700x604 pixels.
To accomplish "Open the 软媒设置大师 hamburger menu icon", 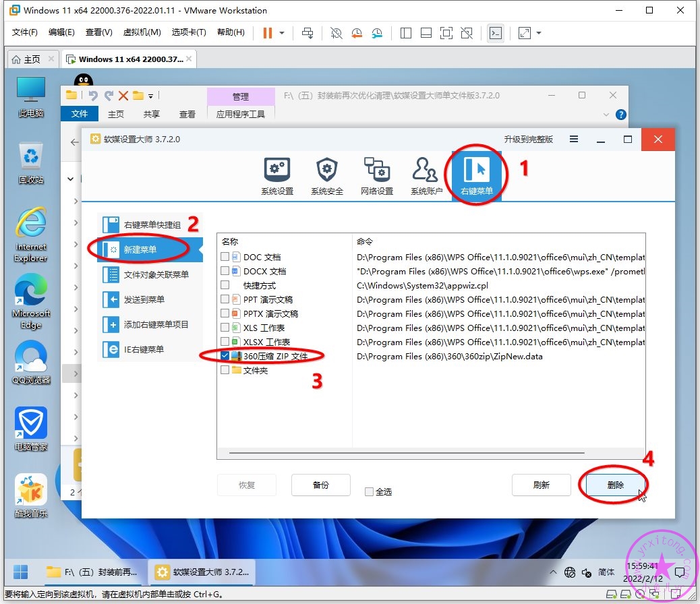I will coord(574,140).
